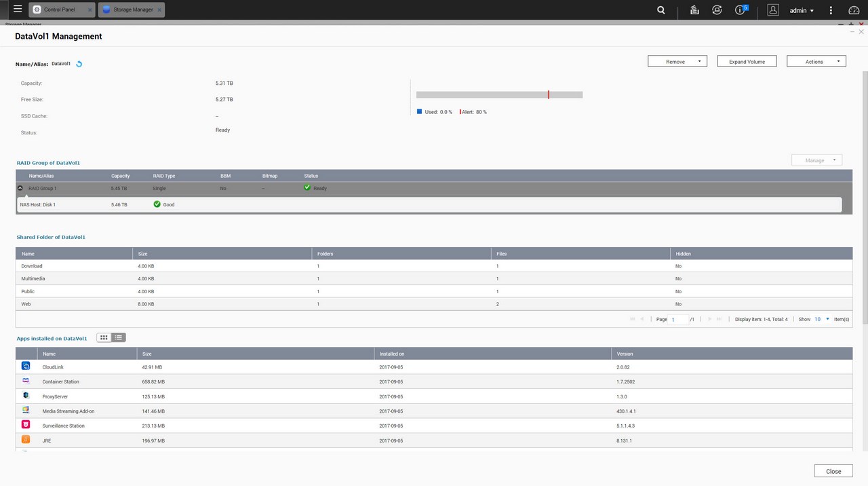Click the ProxyServer app icon
The width and height of the screenshot is (868, 486).
[26, 395]
